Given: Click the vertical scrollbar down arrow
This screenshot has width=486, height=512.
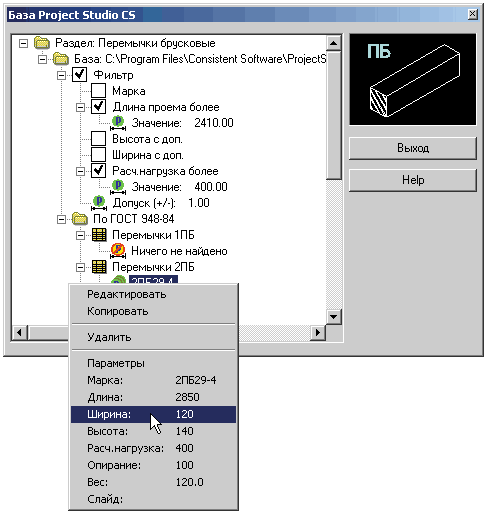Looking at the screenshot, I should (x=334, y=317).
